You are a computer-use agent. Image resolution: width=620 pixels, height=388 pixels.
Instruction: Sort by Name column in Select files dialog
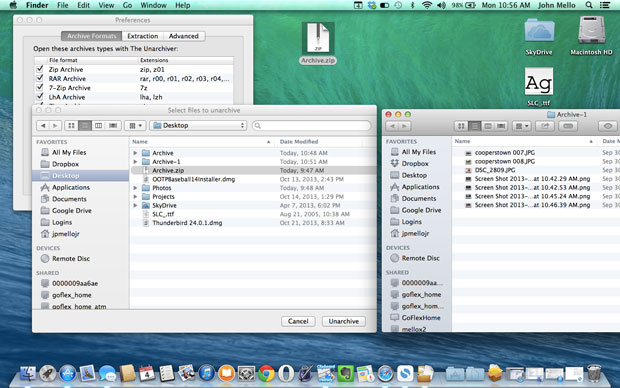tap(202, 142)
